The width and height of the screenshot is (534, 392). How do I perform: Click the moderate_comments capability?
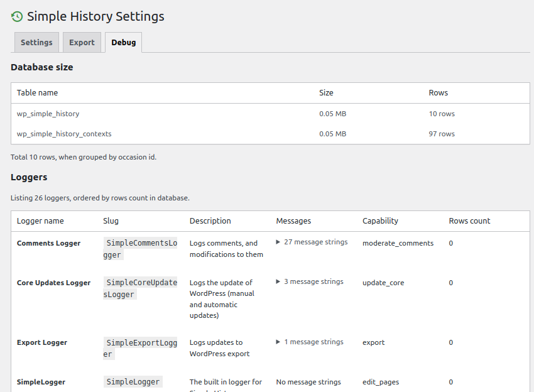[398, 243]
